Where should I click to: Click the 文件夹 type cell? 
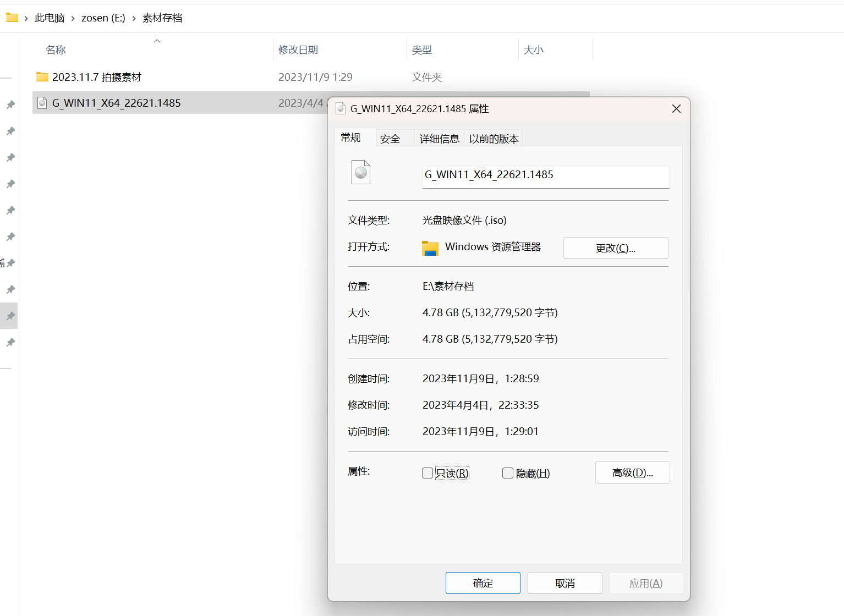pyautogui.click(x=427, y=77)
